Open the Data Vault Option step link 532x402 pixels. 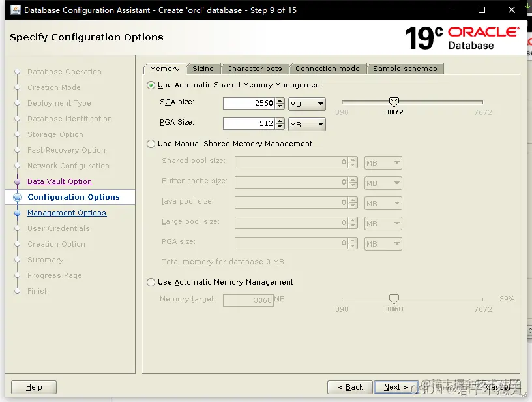pyautogui.click(x=60, y=181)
